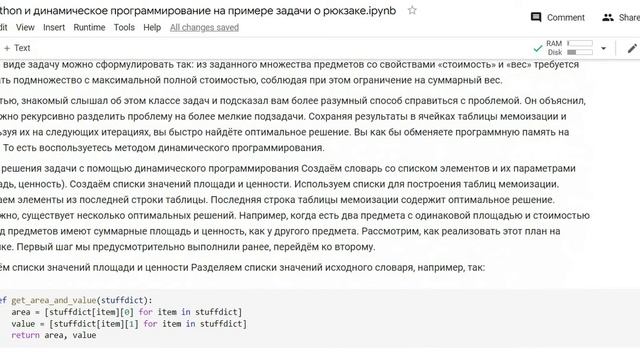Click the Disk usage bar indicator
640x360 pixels.
click(x=580, y=52)
